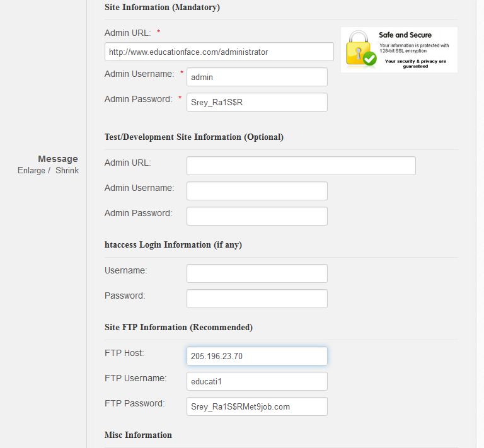
Task: Focus the empty Test/Development Admin Username field
Action: [x=256, y=191]
